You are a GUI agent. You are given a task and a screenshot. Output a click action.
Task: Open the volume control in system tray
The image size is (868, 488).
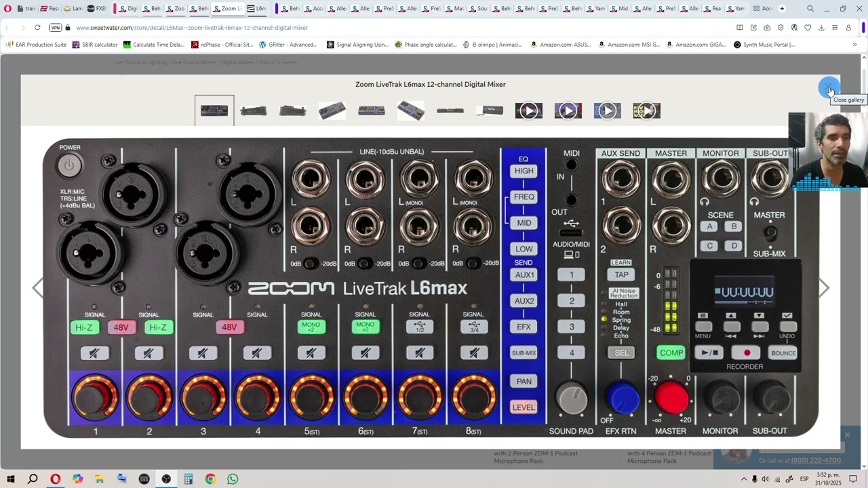click(x=766, y=479)
